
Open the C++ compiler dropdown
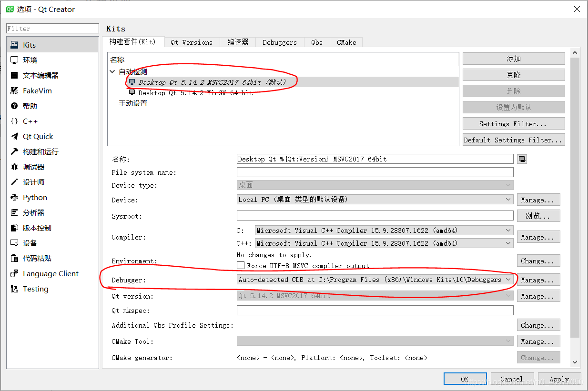coord(384,243)
